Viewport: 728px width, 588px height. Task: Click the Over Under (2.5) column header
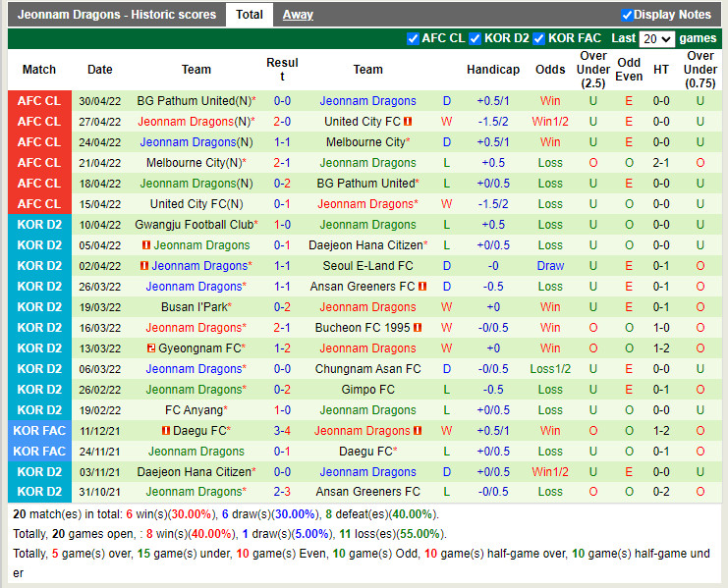point(593,70)
